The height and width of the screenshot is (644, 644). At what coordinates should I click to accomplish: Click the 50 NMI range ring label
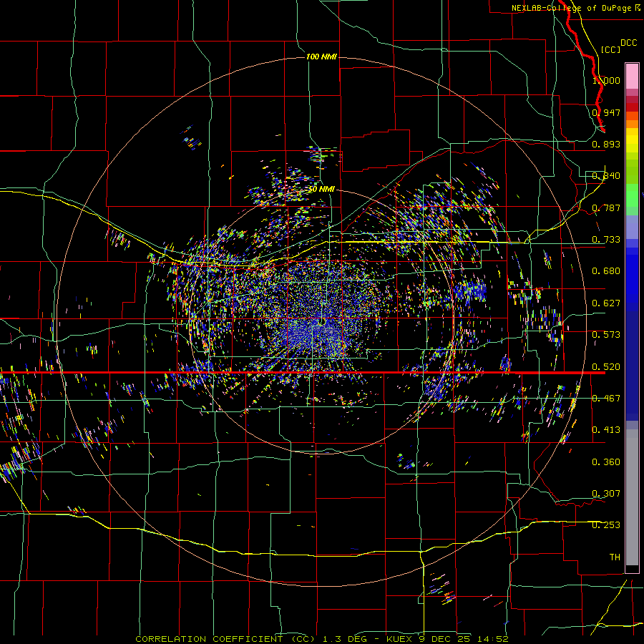321,189
